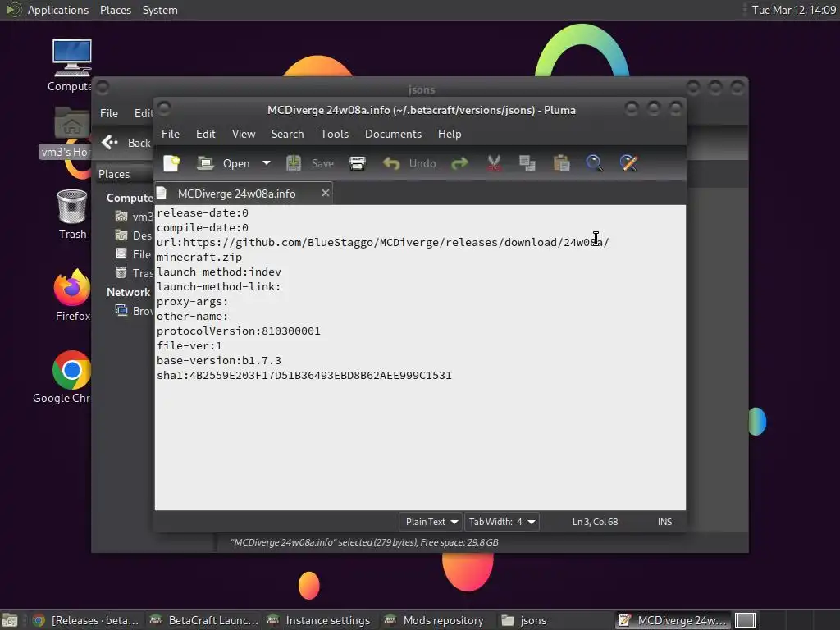
Task: Open the Trash desktop icon
Action: click(x=72, y=214)
